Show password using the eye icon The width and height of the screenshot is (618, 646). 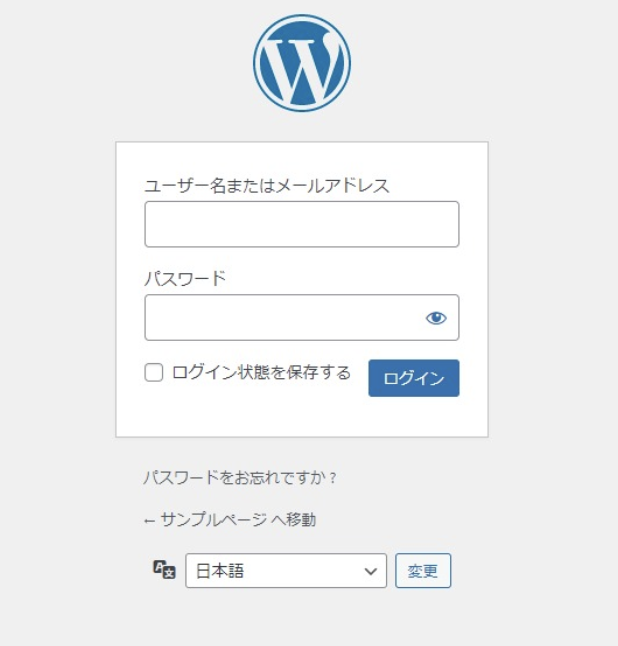[x=436, y=318]
